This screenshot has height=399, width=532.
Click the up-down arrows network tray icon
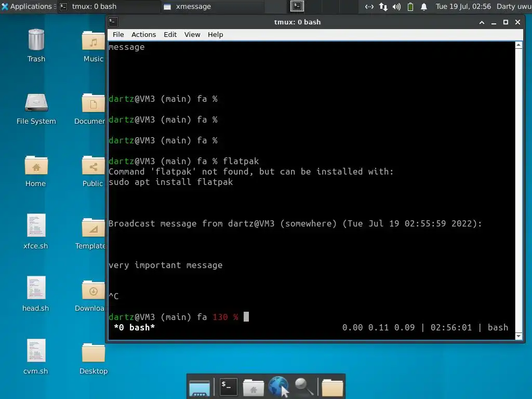383,6
